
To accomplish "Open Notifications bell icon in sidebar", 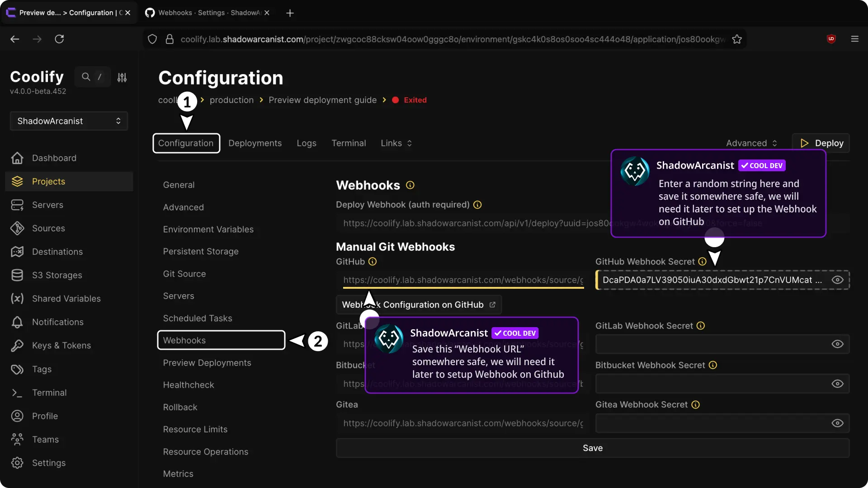I will 17,322.
